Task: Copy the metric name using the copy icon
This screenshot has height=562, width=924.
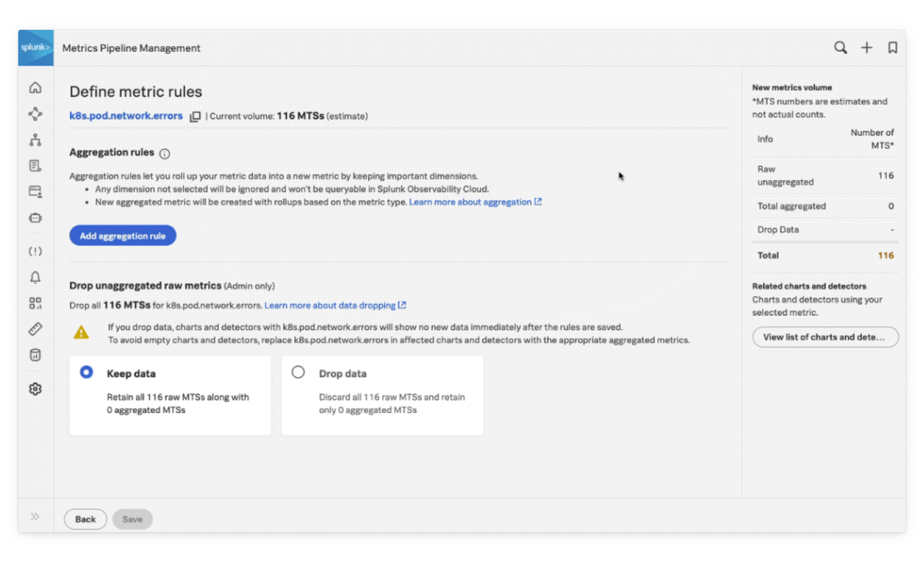Action: [195, 116]
